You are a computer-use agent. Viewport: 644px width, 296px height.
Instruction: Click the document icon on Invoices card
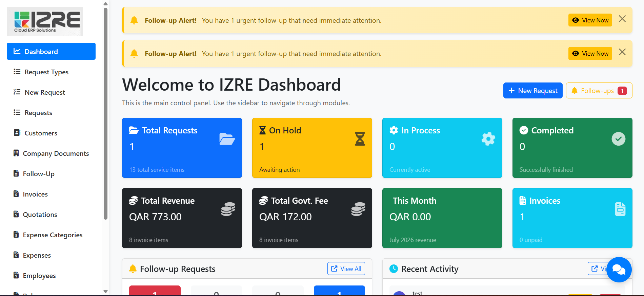tap(620, 209)
